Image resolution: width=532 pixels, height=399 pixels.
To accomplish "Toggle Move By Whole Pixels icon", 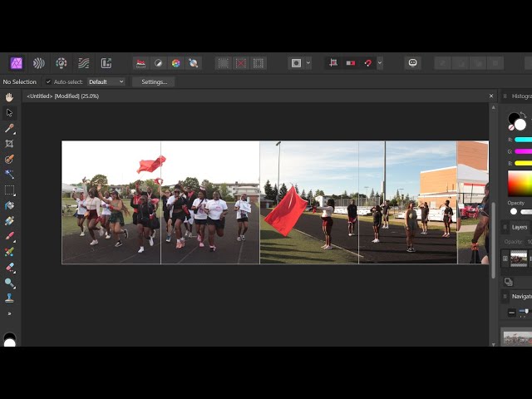I will 351,63.
